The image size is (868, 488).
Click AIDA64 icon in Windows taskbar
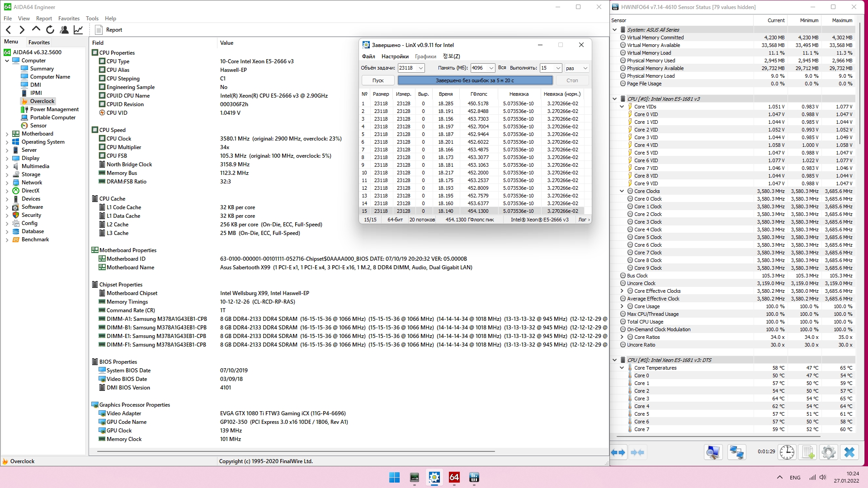click(x=454, y=478)
